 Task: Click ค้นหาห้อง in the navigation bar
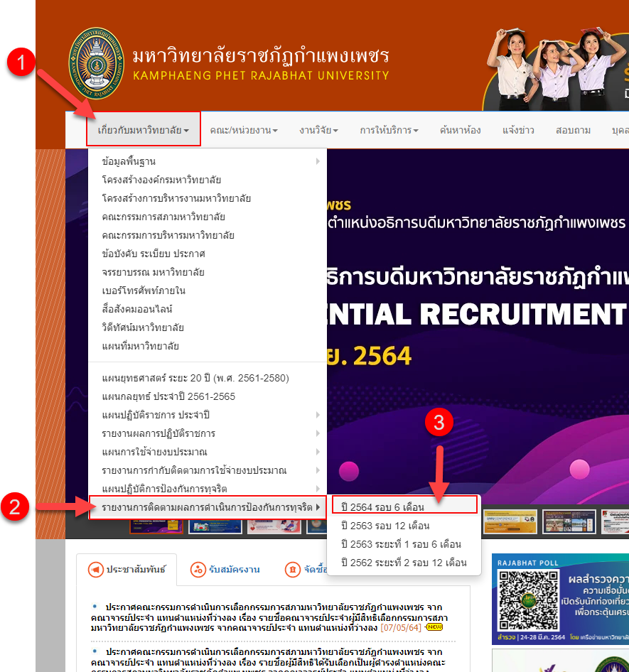pyautogui.click(x=460, y=130)
